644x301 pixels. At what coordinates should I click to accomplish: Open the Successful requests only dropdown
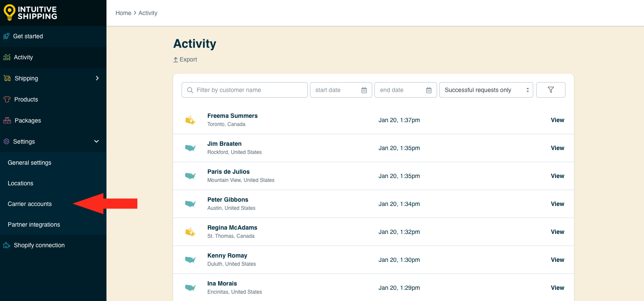tap(486, 90)
